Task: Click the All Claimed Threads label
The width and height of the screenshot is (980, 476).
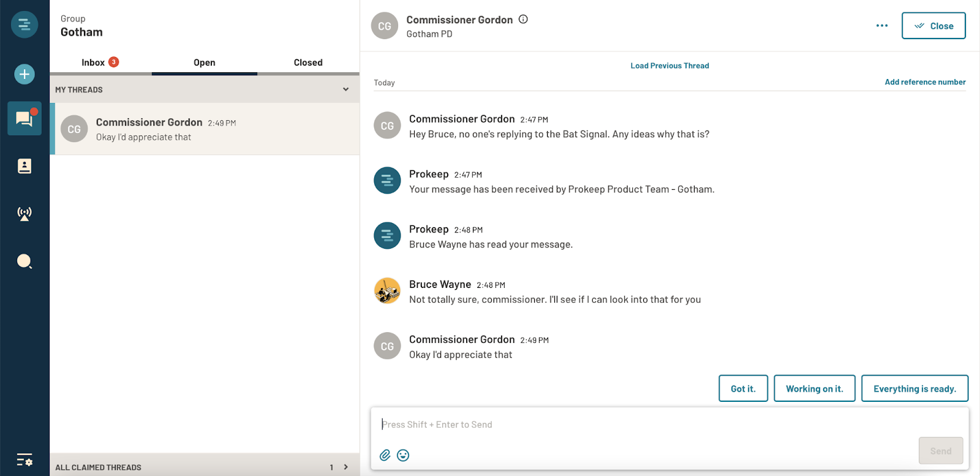Action: tap(98, 467)
